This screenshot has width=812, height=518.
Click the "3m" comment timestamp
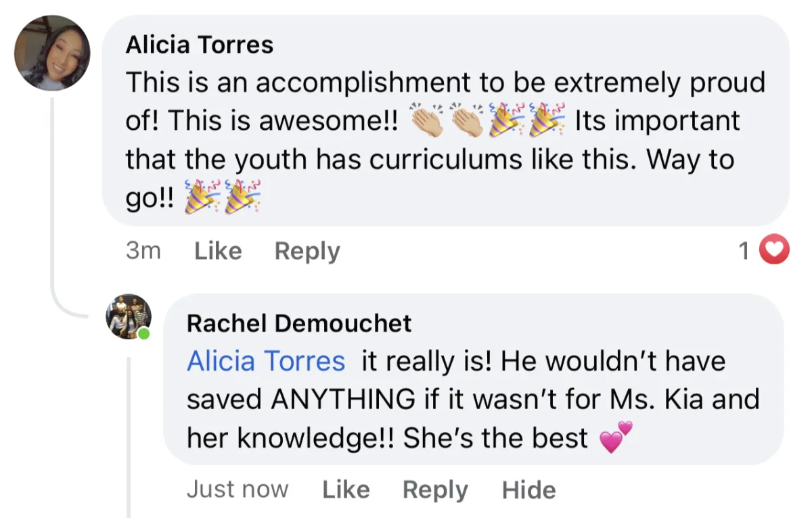point(143,251)
